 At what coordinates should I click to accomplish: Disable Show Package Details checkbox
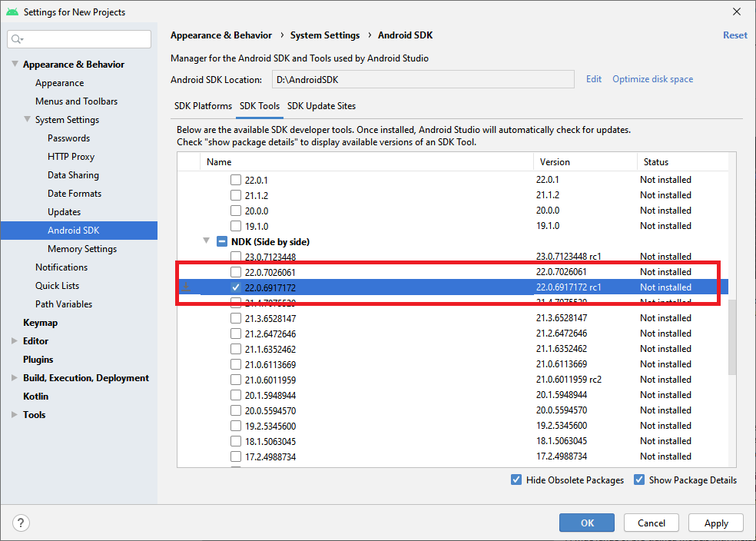pyautogui.click(x=639, y=480)
